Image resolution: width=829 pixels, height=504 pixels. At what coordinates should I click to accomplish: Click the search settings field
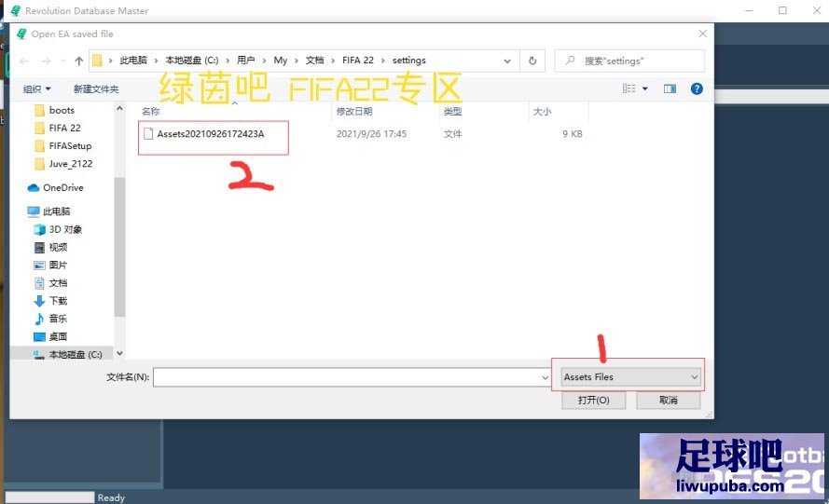629,61
